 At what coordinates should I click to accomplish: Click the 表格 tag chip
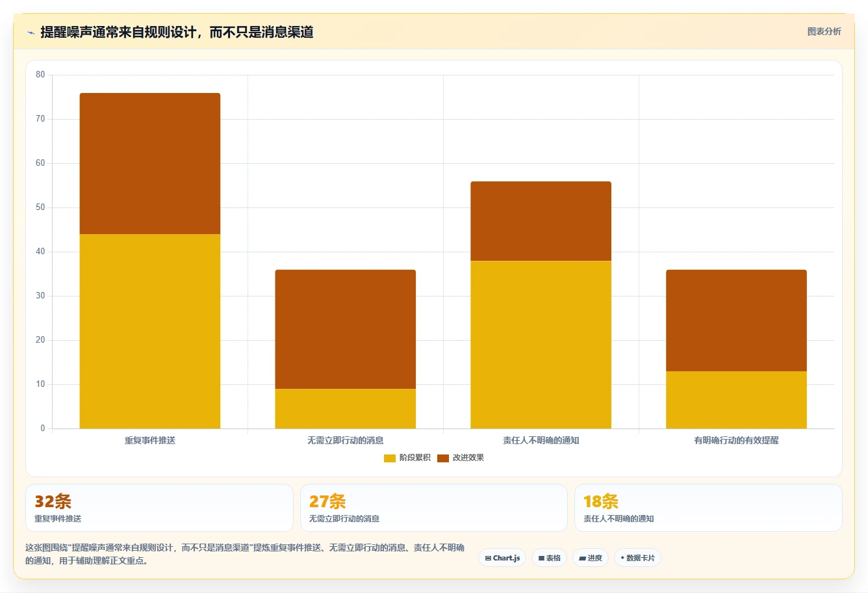point(549,558)
